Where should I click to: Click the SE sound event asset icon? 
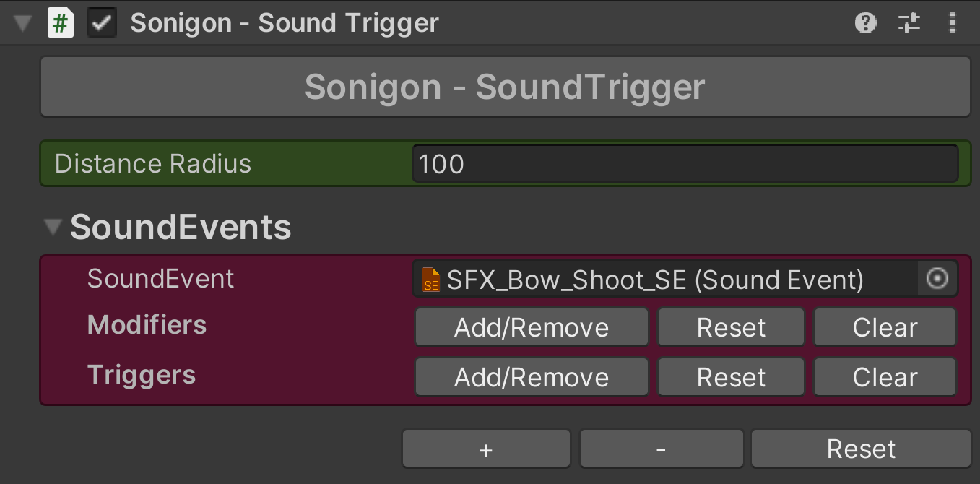pos(431,280)
